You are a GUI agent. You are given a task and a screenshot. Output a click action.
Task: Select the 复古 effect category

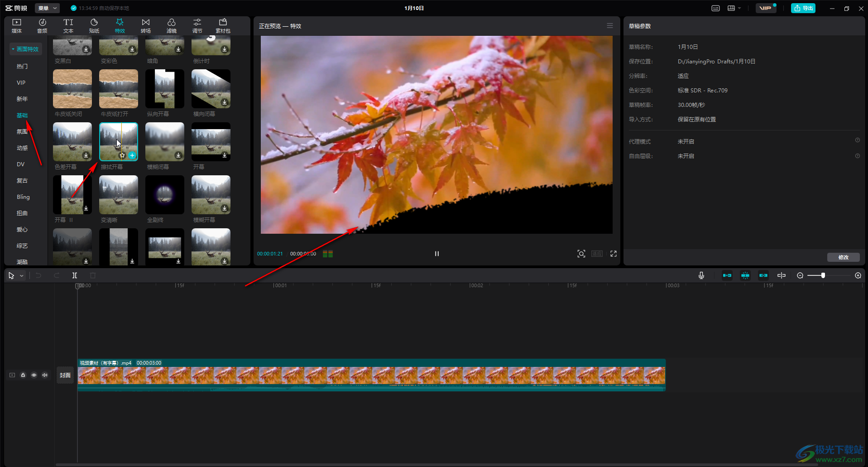[x=22, y=180]
